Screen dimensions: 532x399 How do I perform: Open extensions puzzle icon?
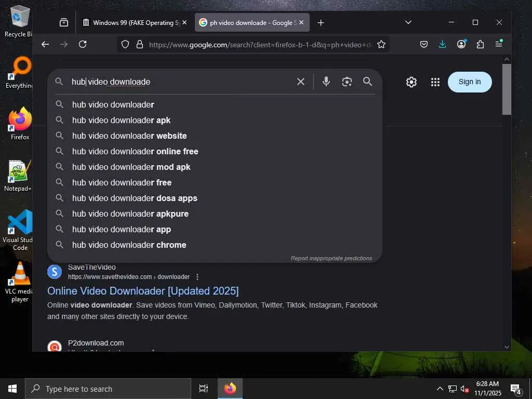[480, 44]
